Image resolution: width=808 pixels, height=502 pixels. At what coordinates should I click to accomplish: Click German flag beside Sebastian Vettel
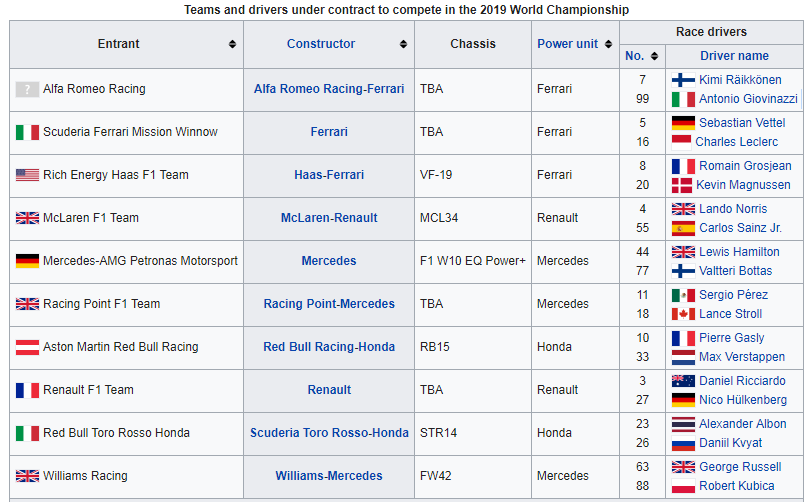[x=683, y=123]
